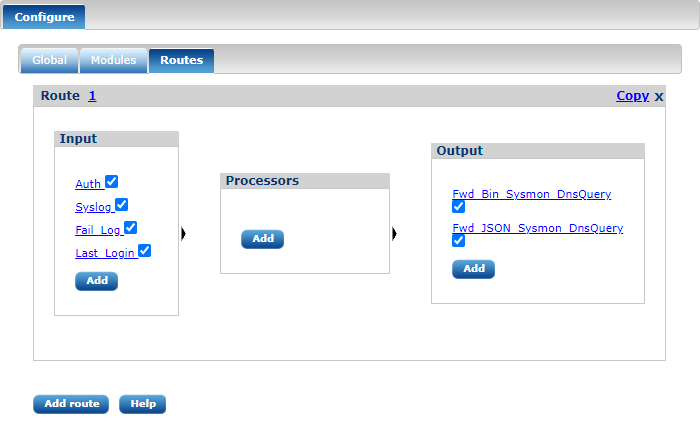Uncheck the Auth input checkbox
700x422 pixels.
point(112,182)
